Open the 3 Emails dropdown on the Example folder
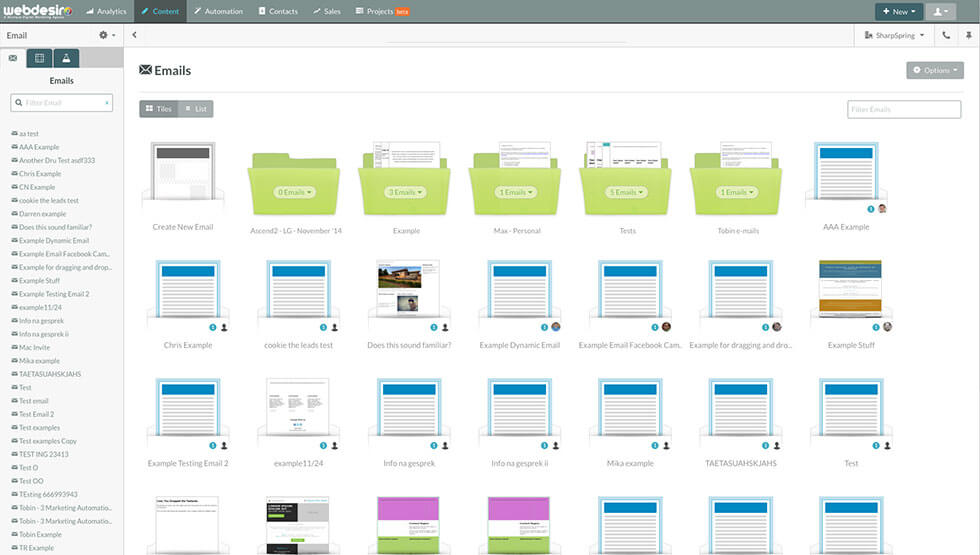Image resolution: width=980 pixels, height=555 pixels. [406, 192]
